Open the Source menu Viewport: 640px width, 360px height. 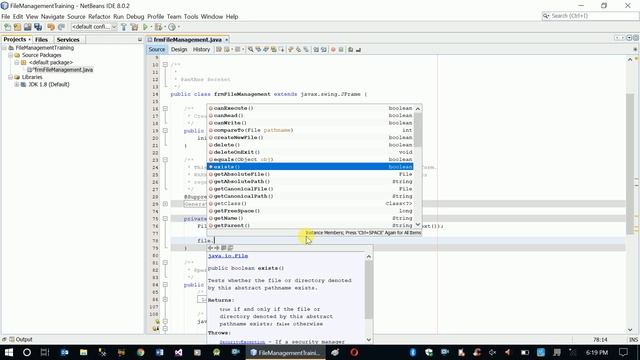coord(76,17)
